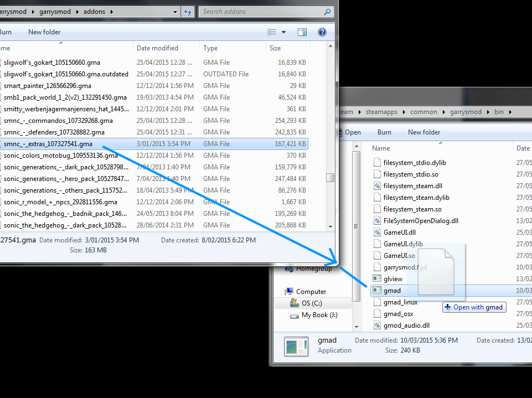
Task: Sort addons by Date modified column
Action: pos(166,48)
